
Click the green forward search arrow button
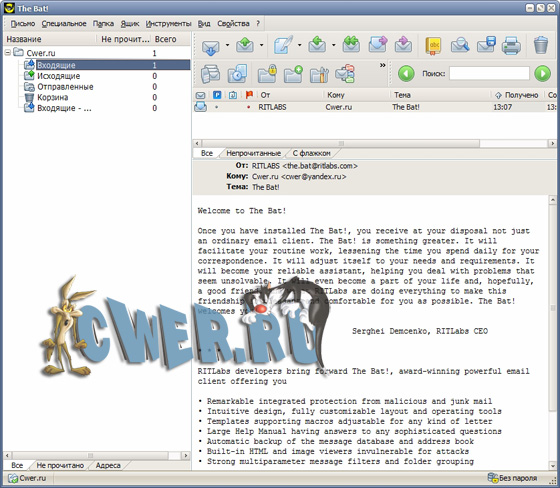[x=542, y=74]
